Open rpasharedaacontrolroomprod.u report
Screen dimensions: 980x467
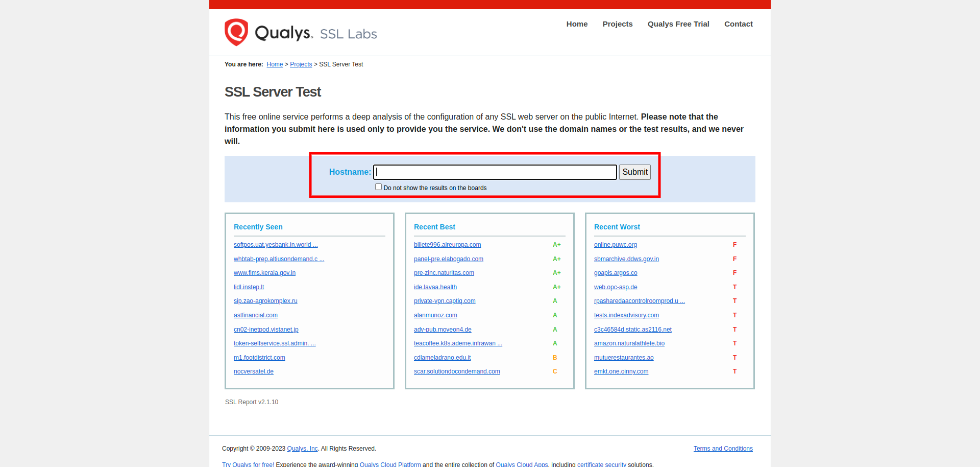(x=640, y=301)
